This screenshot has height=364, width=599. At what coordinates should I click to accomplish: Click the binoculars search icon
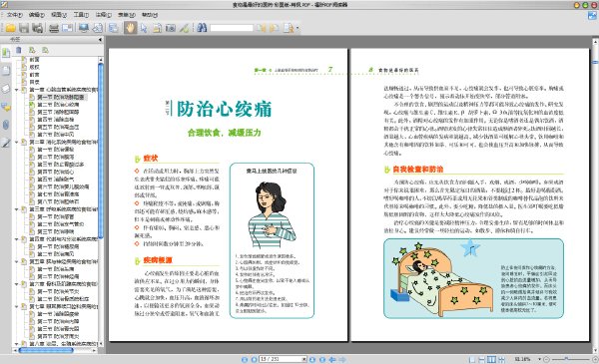coord(202,28)
